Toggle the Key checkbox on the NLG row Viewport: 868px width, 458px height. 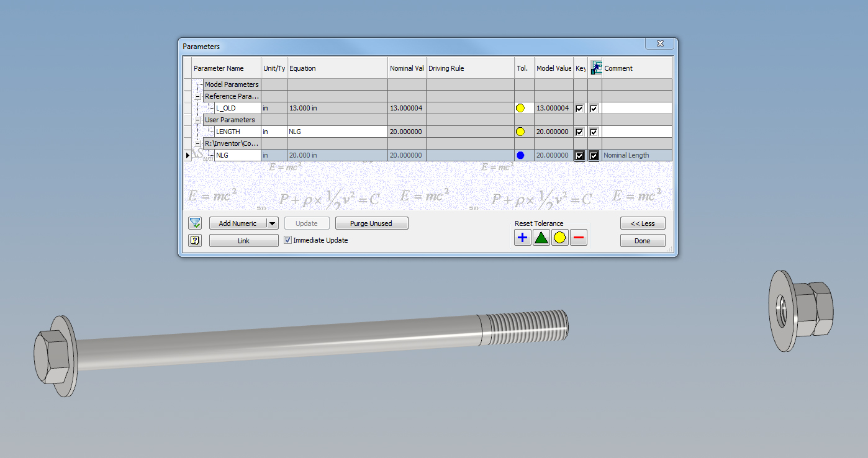click(x=579, y=155)
